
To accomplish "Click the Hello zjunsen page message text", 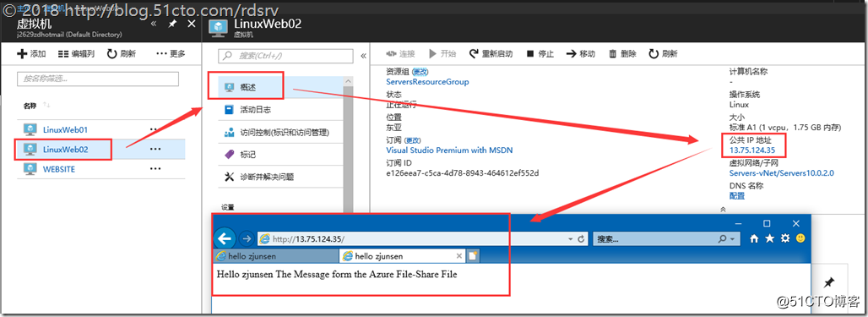I will pyautogui.click(x=337, y=274).
